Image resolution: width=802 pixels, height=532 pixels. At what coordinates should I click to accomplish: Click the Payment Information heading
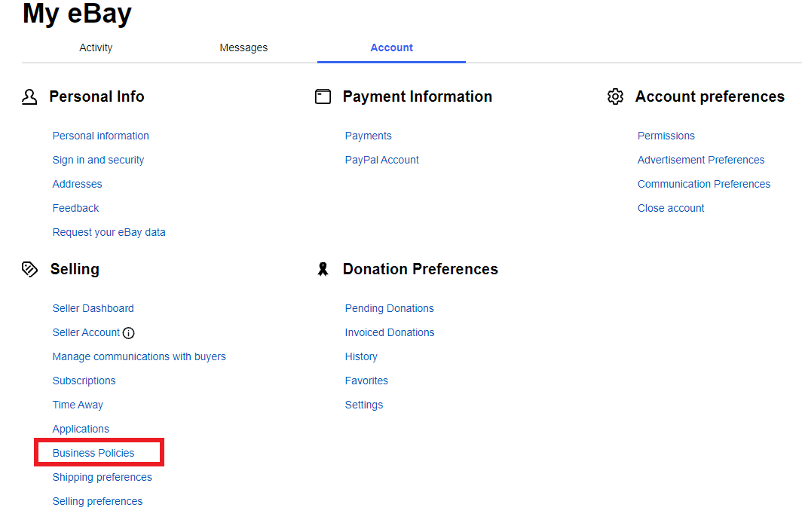point(418,96)
